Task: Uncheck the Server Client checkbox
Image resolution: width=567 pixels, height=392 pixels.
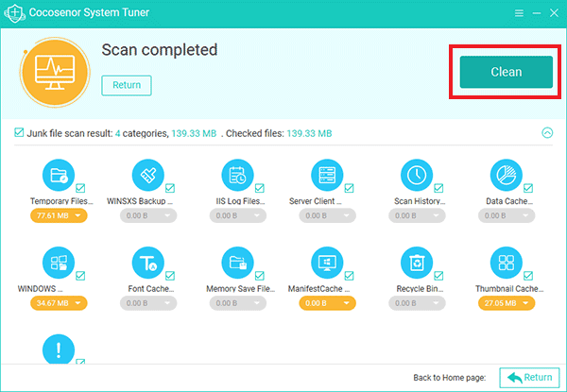Action: point(349,188)
